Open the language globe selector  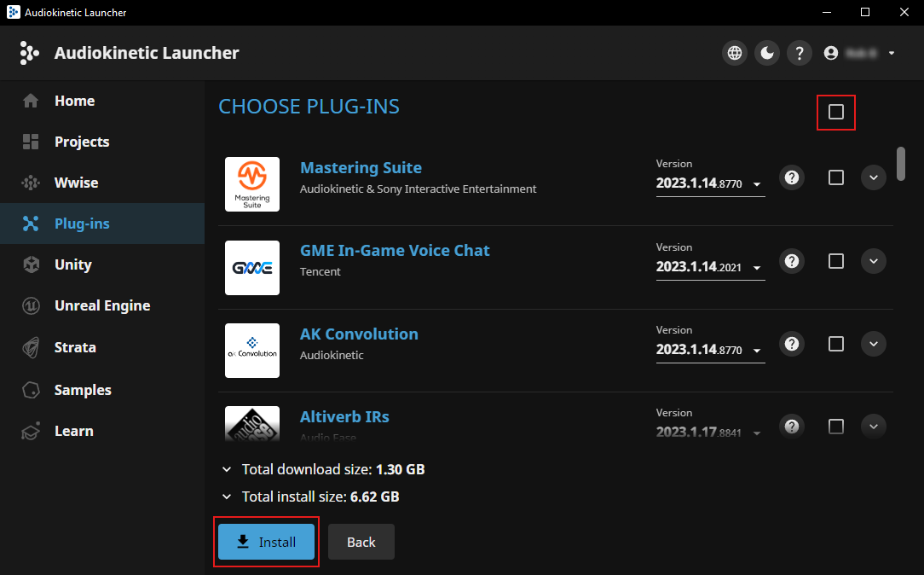734,53
